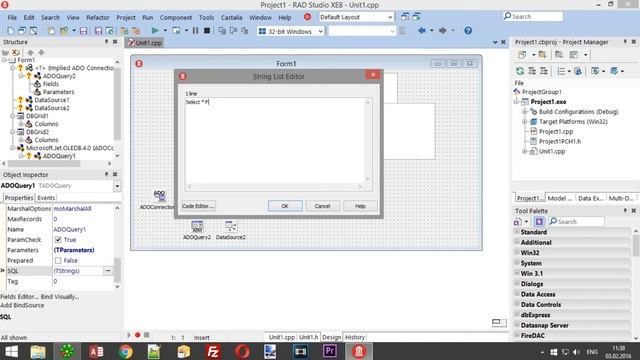Expand the Standard palette category
This screenshot has width=640, height=360.
(517, 232)
